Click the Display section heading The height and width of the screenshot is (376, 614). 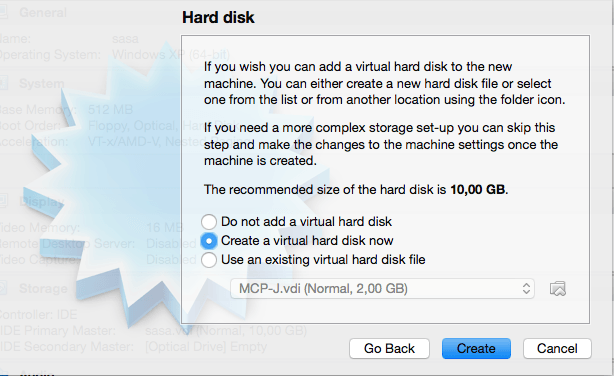pos(42,202)
